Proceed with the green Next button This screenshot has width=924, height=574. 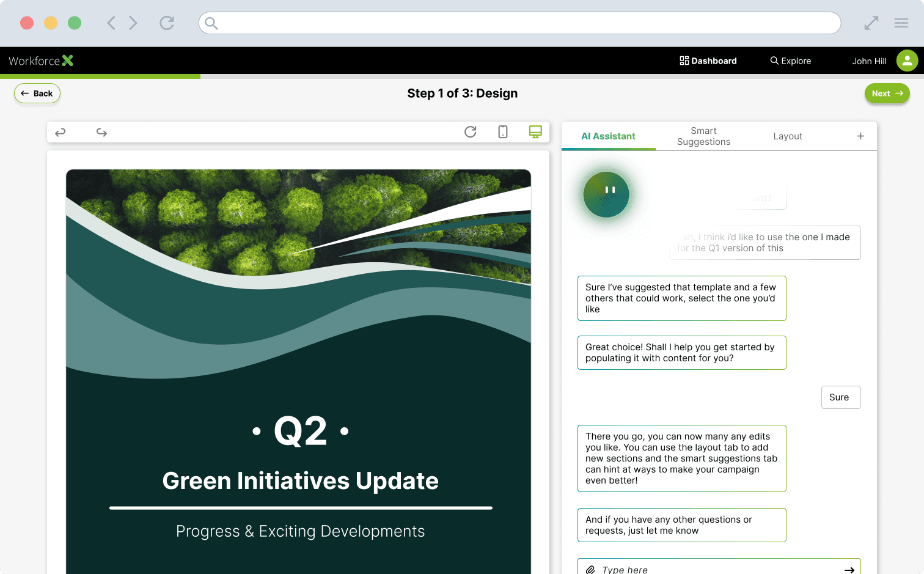887,94
